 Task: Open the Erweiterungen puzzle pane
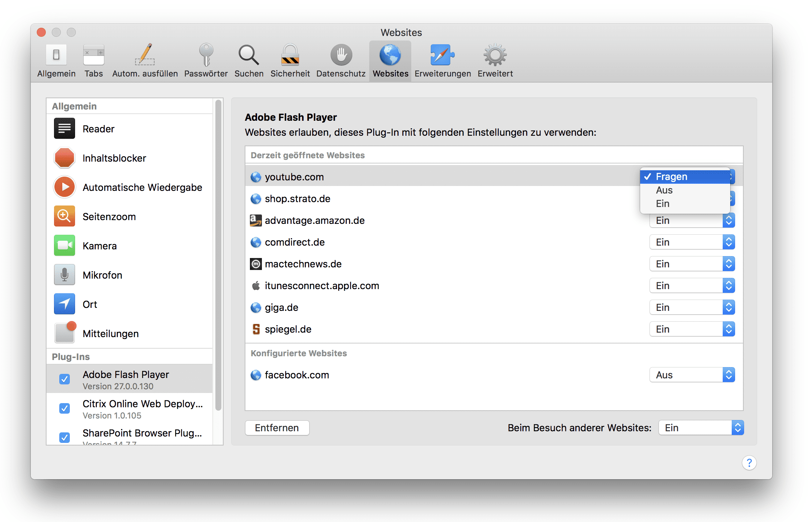coord(443,61)
